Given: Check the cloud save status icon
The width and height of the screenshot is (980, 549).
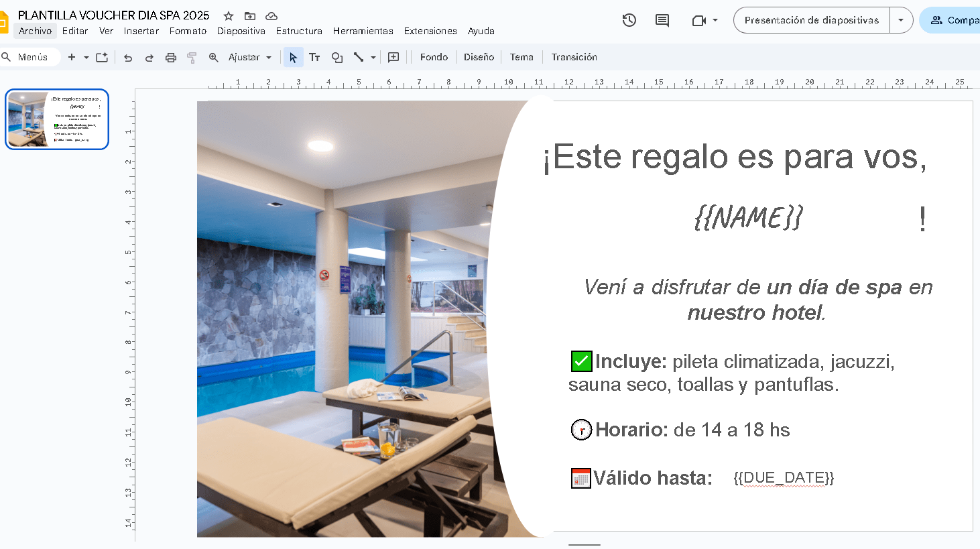Looking at the screenshot, I should pos(271,16).
